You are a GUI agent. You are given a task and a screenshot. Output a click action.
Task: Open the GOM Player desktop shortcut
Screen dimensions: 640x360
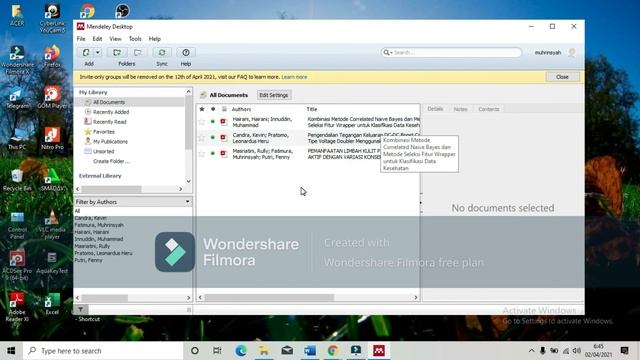click(52, 97)
